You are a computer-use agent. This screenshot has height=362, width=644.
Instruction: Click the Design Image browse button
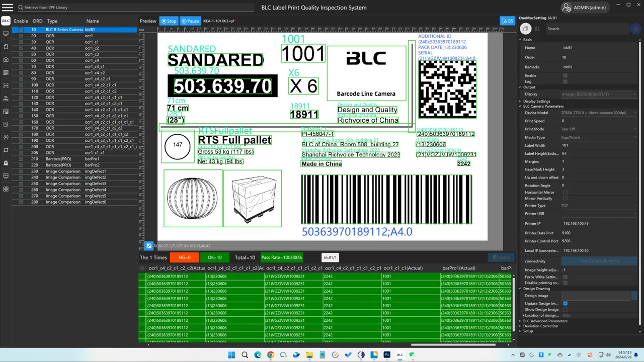pyautogui.click(x=634, y=296)
